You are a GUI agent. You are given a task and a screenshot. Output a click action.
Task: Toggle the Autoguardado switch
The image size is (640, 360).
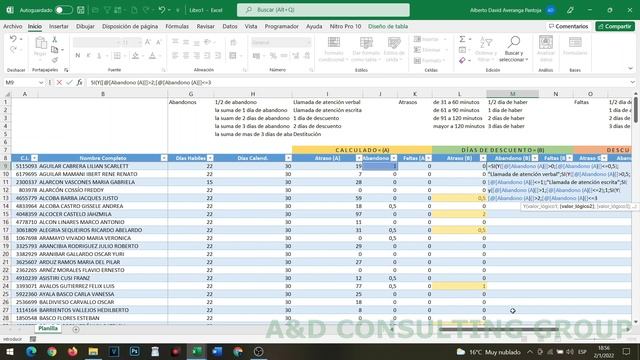coord(64,10)
